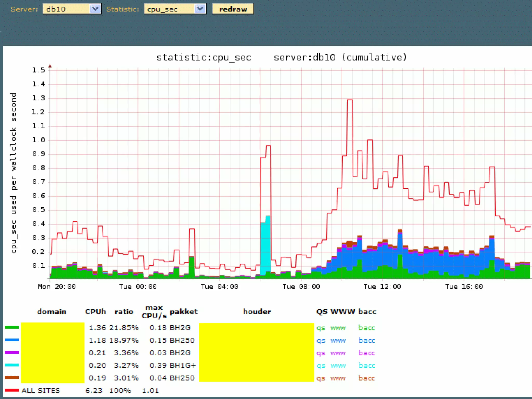The height and width of the screenshot is (399, 532).
Task: Click the green www link
Action: click(x=338, y=328)
